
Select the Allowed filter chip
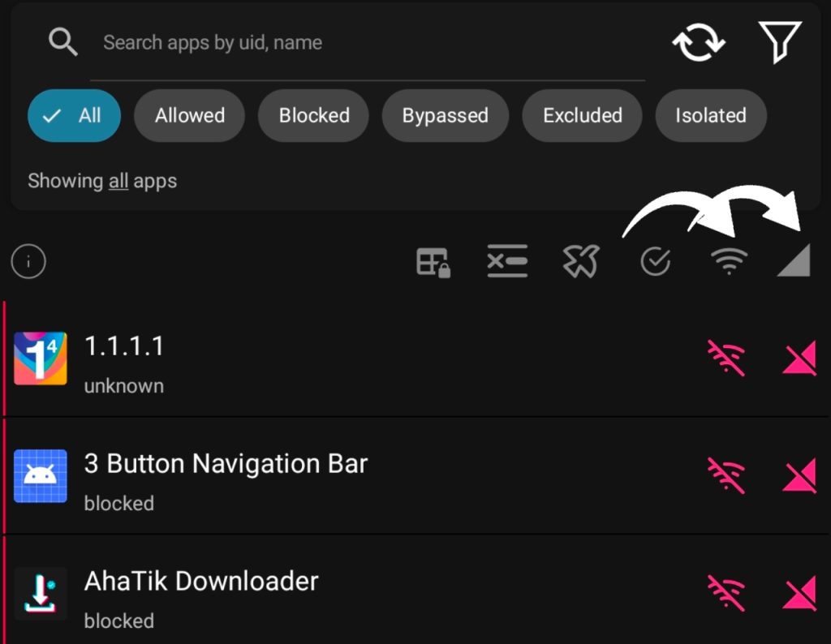(190, 115)
